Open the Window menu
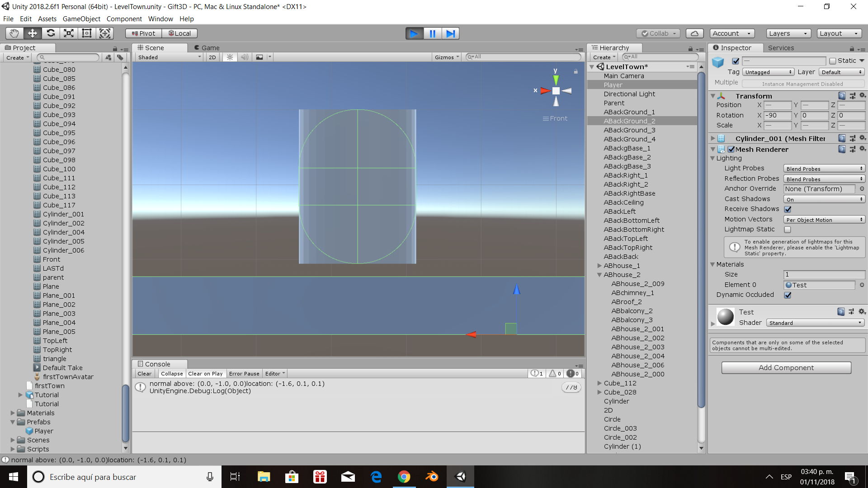The height and width of the screenshot is (488, 868). [160, 19]
